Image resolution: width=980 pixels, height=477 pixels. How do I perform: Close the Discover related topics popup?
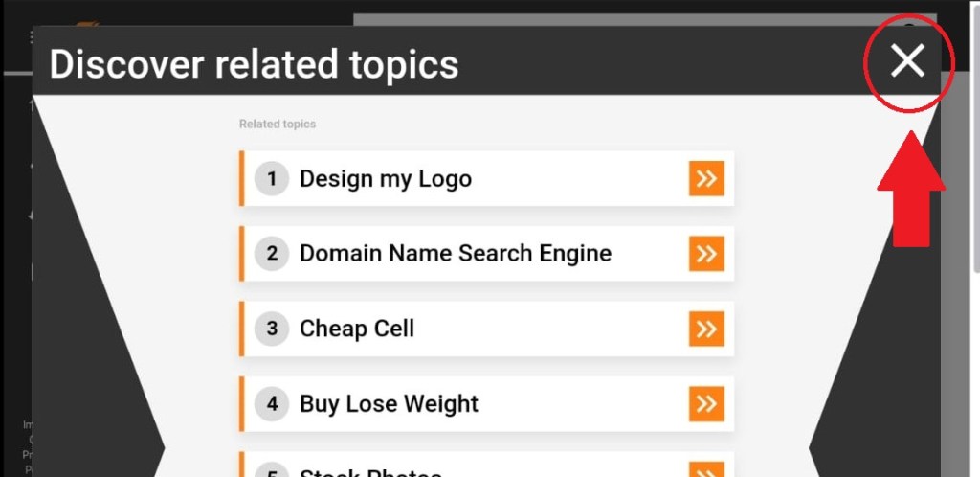click(907, 61)
